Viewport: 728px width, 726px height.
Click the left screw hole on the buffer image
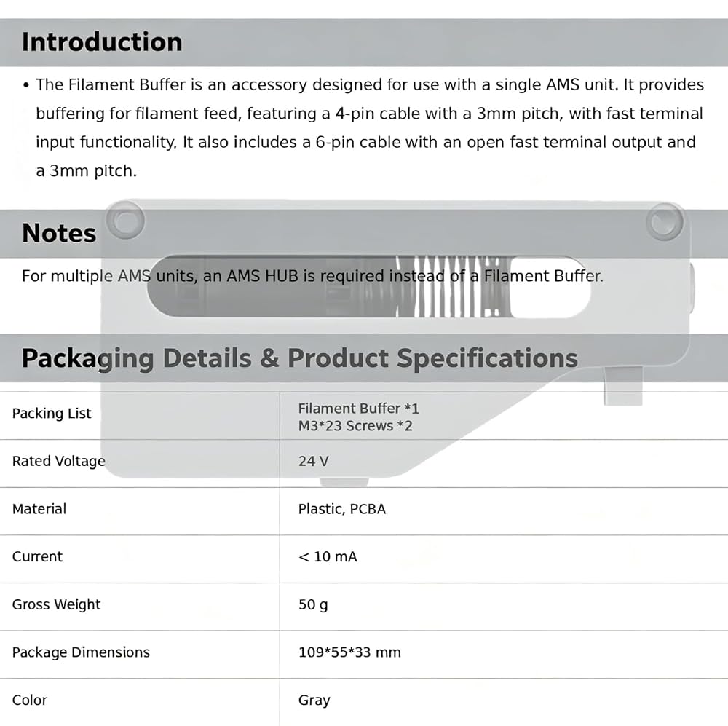pyautogui.click(x=125, y=221)
